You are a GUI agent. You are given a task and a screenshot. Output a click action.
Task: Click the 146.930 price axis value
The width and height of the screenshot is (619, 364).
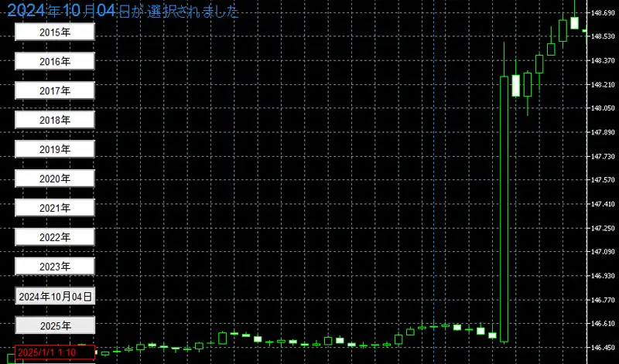click(603, 276)
